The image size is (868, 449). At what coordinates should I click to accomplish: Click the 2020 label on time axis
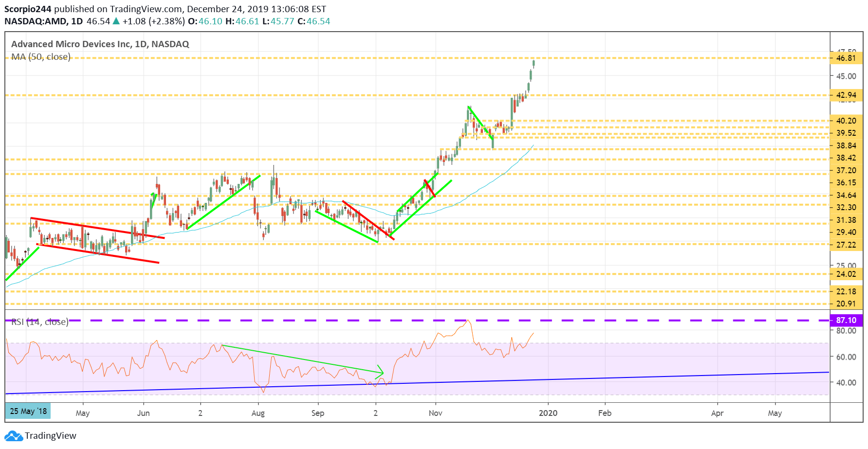[548, 413]
